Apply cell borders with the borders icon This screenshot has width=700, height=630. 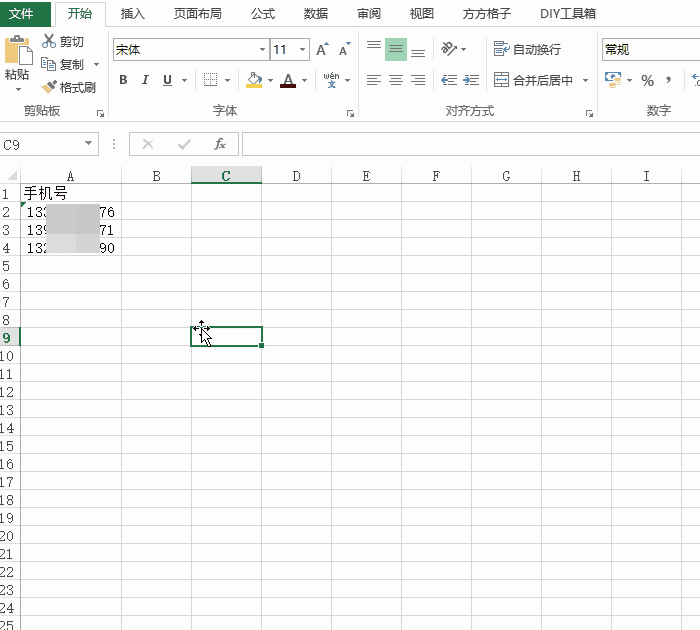[x=210, y=80]
